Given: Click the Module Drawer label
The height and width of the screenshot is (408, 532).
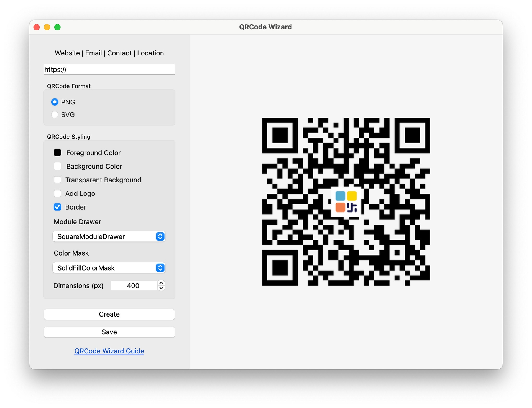Looking at the screenshot, I should (x=77, y=222).
